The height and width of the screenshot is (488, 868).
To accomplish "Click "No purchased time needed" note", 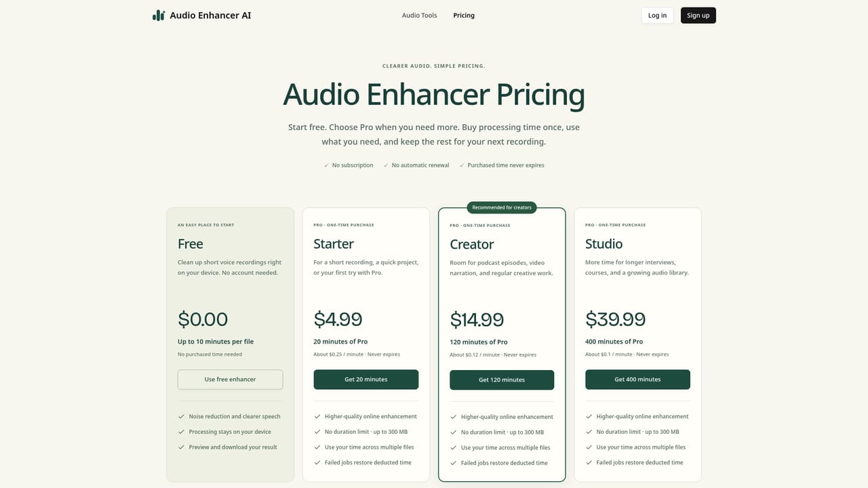I will pyautogui.click(x=210, y=354).
